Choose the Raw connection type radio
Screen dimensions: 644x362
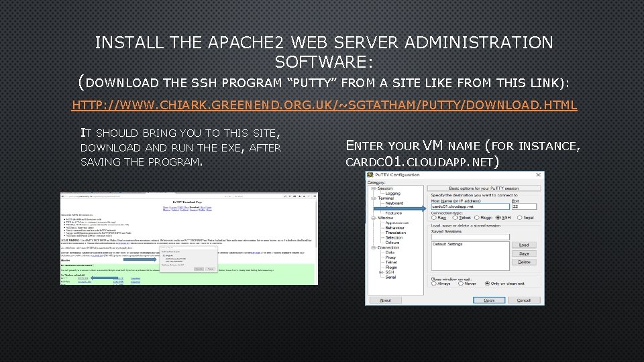pyautogui.click(x=434, y=217)
